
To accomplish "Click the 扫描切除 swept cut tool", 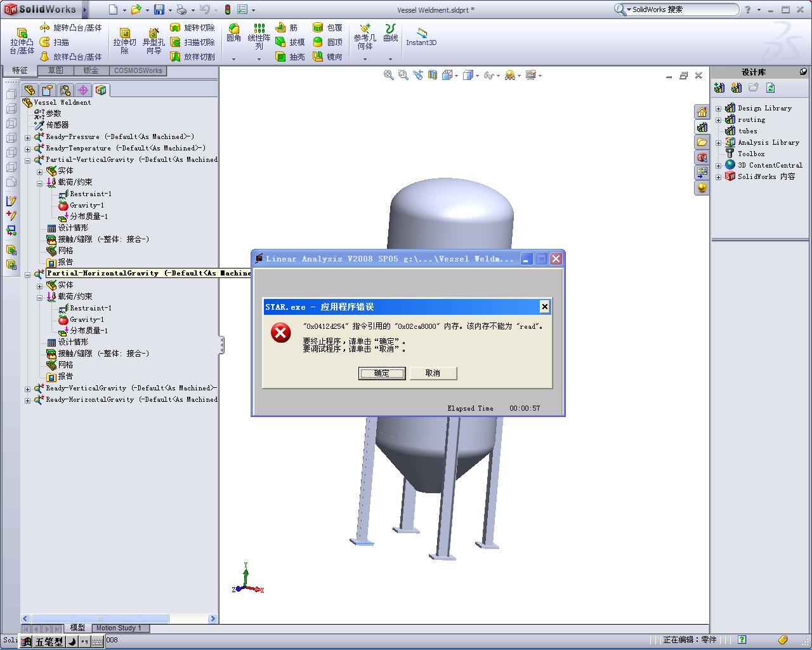I will pos(193,42).
